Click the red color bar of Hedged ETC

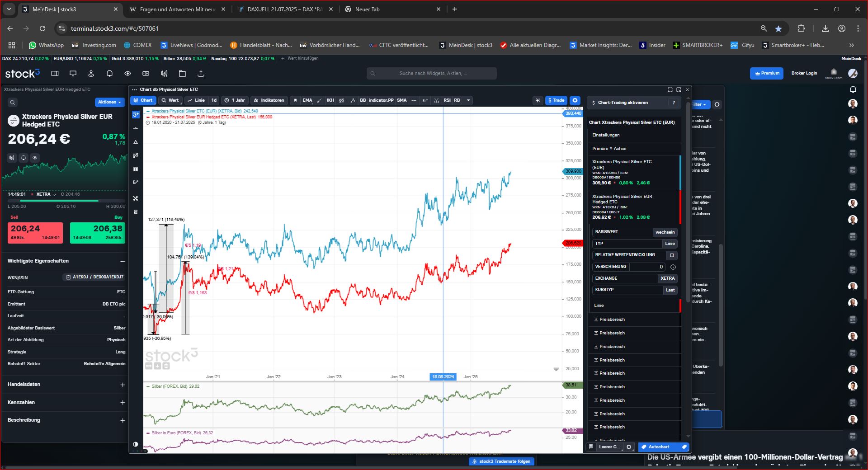point(680,207)
